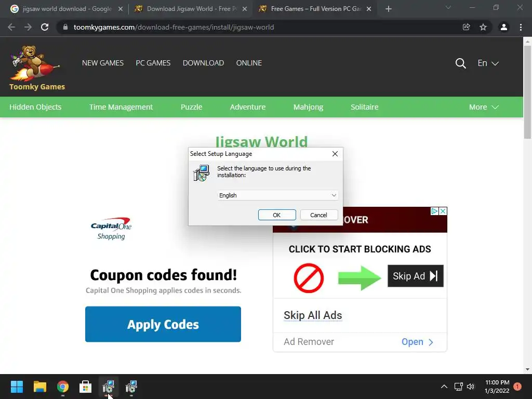Close the Free Games tab
532x399 pixels.
coord(369,9)
